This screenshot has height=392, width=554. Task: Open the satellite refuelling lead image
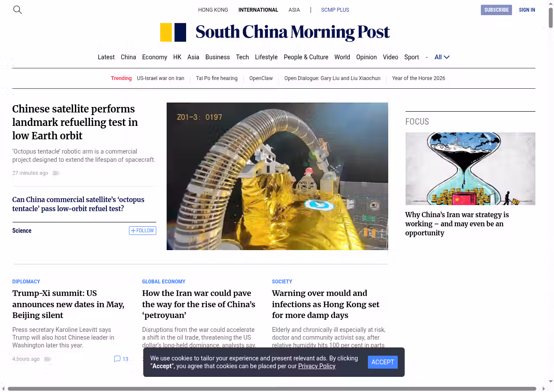277,176
